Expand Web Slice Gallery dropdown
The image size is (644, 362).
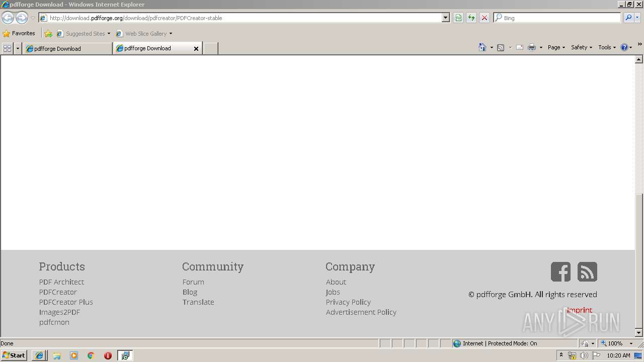171,34
